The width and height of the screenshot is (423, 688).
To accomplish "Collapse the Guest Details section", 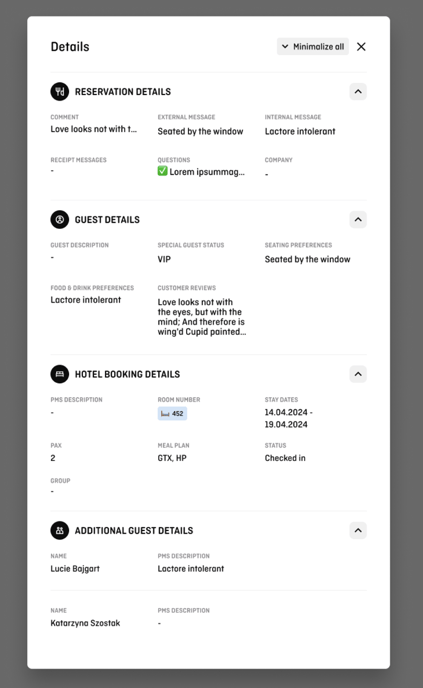I will tap(358, 219).
